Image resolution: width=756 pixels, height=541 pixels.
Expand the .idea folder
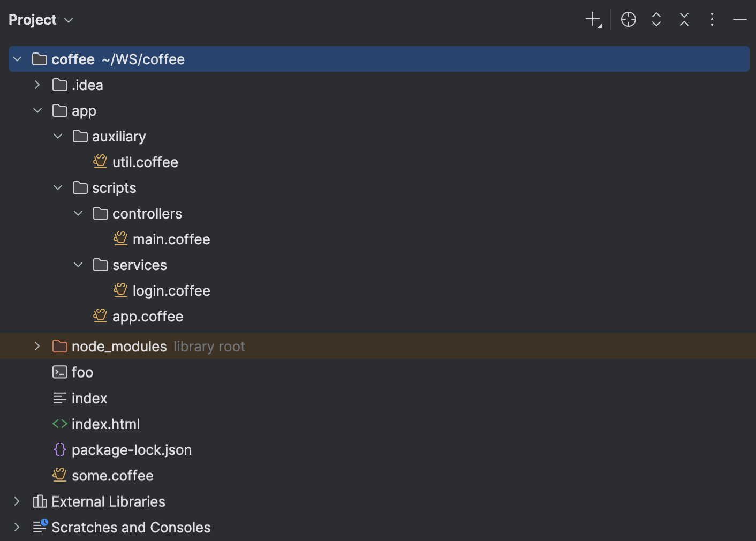pos(37,85)
